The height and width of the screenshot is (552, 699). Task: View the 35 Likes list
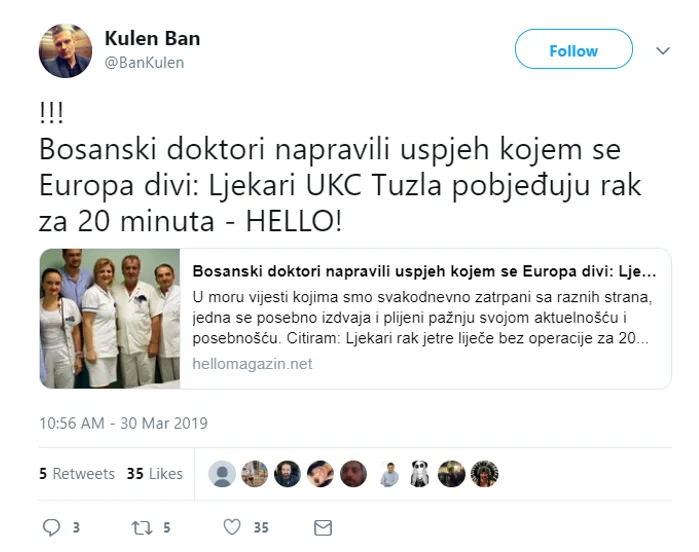click(155, 473)
